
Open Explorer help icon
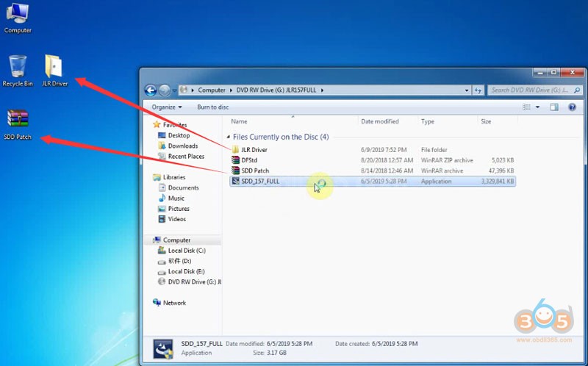(572, 107)
